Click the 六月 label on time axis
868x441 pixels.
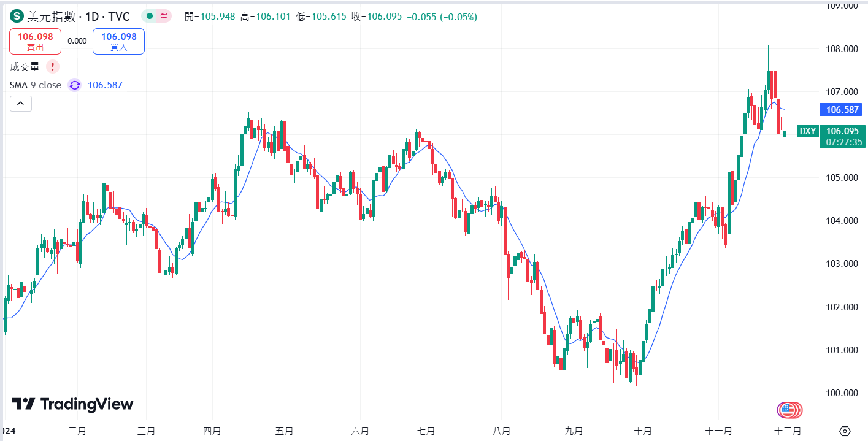coord(360,431)
